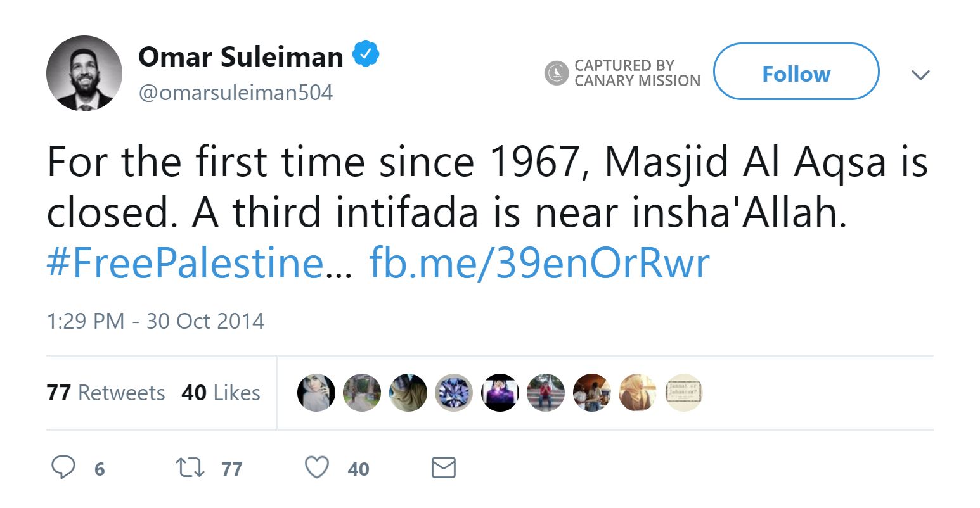Image resolution: width=980 pixels, height=508 pixels.
Task: Select the 77 Retweets label
Action: pos(105,393)
